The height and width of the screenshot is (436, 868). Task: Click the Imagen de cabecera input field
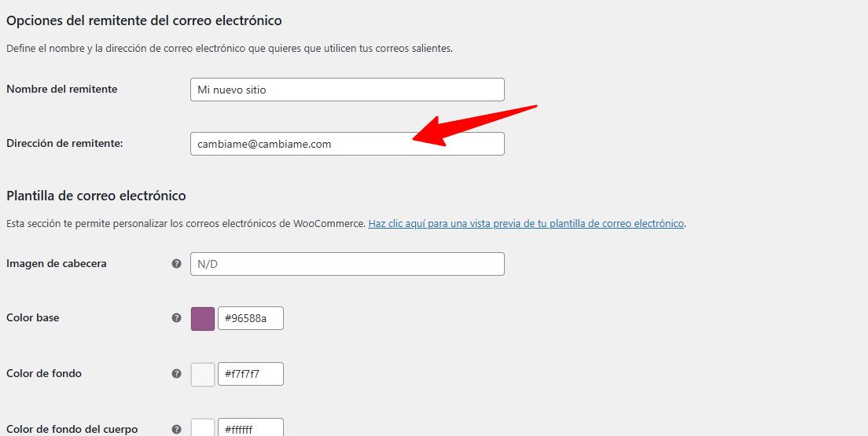(x=347, y=264)
